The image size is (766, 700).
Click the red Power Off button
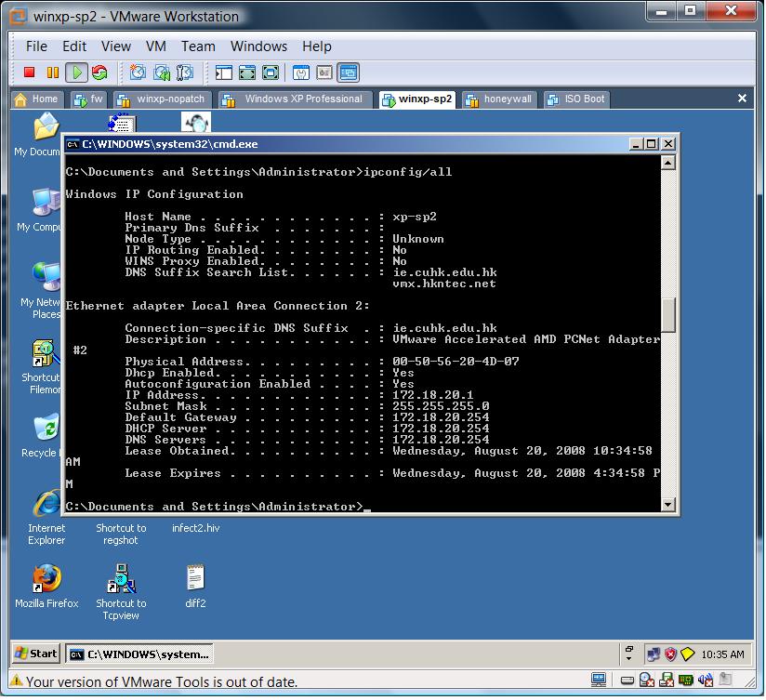point(30,73)
